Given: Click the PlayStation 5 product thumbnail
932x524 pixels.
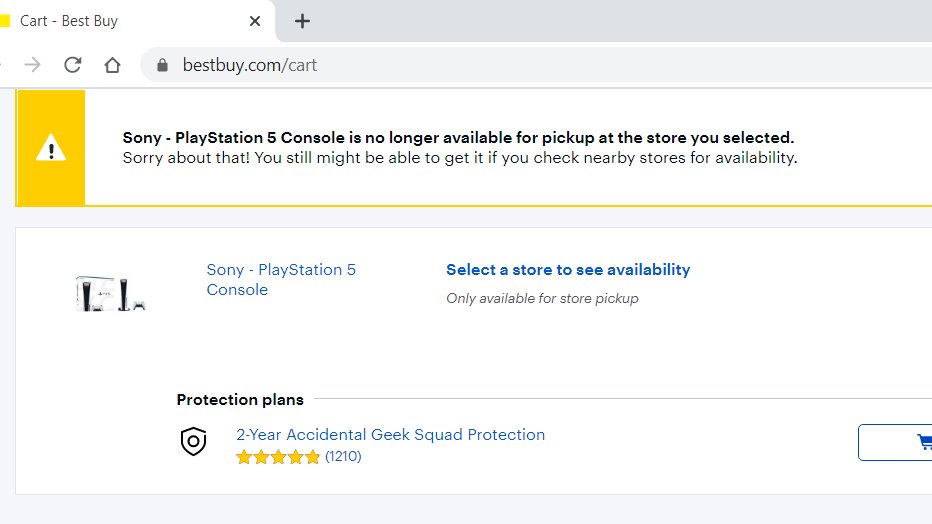Looking at the screenshot, I should [111, 293].
